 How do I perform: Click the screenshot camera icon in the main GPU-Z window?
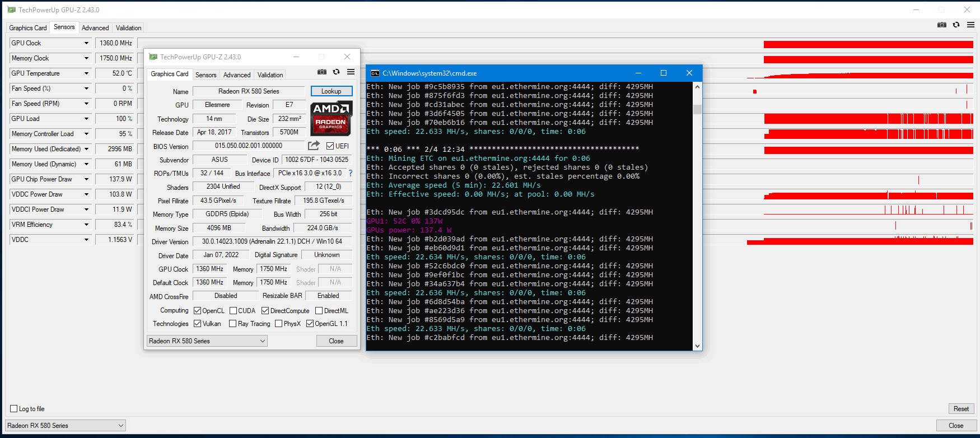pos(942,25)
